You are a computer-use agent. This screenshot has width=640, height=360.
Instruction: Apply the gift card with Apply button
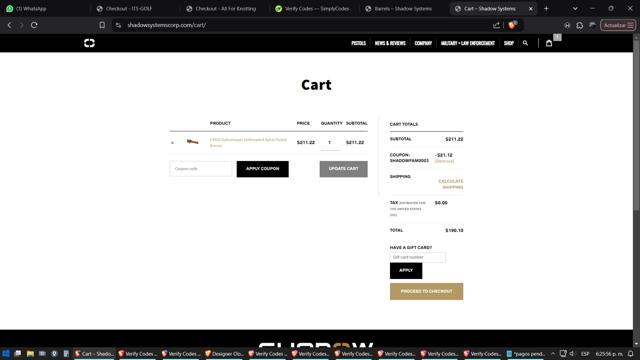tap(406, 271)
